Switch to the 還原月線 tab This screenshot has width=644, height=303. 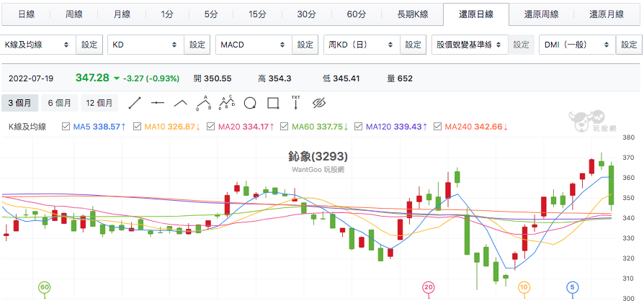click(x=607, y=14)
